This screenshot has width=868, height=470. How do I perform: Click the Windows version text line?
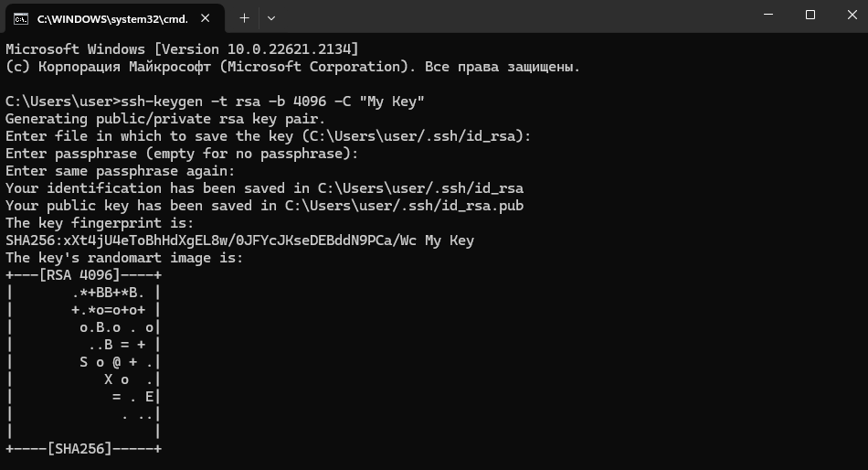pos(182,49)
